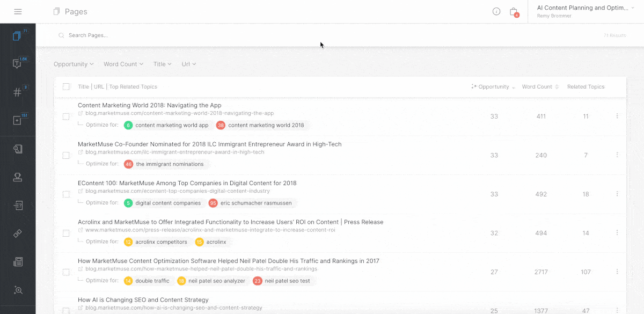Open the magnifier search sidebar icon
This screenshot has width=644, height=314.
pos(18,290)
